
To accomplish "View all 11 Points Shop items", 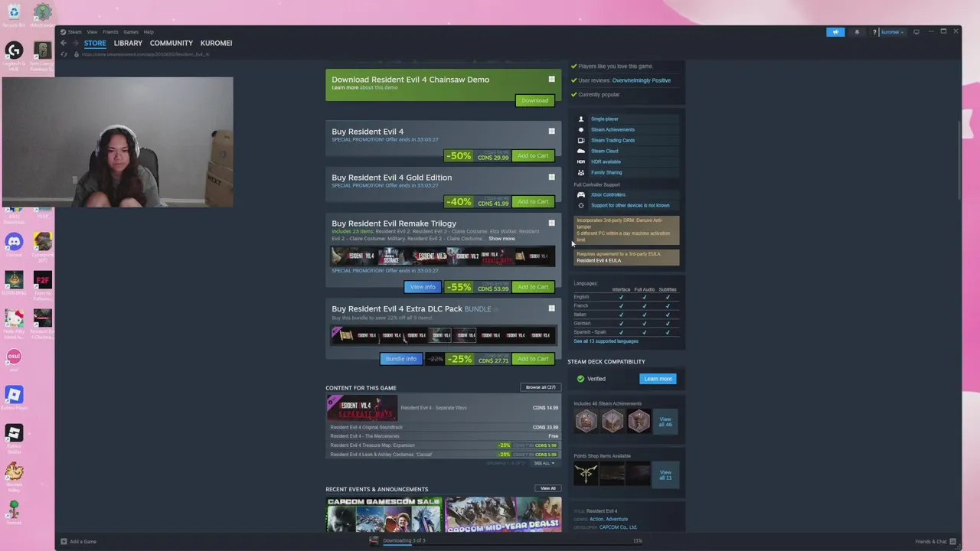I will click(x=665, y=474).
